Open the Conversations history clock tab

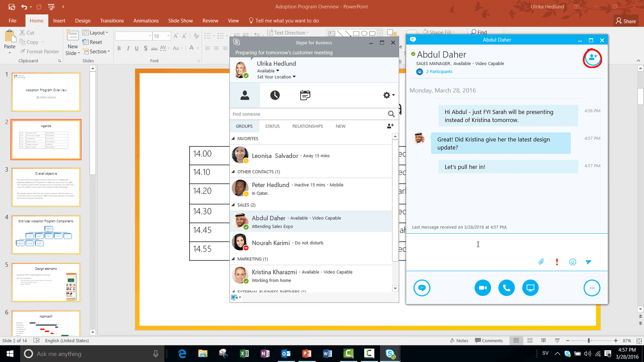click(275, 95)
